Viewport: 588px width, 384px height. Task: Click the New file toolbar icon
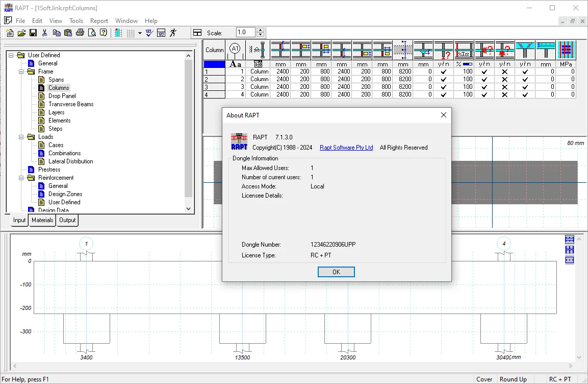(10, 33)
